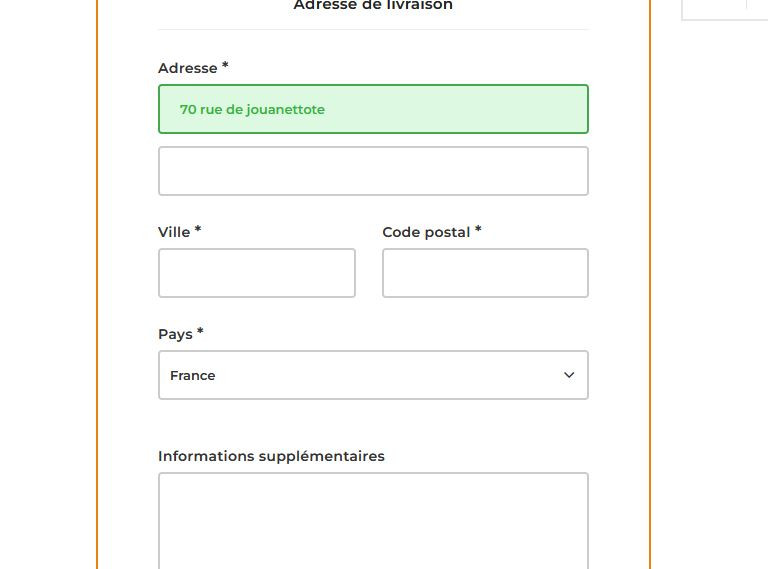768x569 pixels.
Task: Click the required asterisk beside Pays
Action: click(200, 332)
